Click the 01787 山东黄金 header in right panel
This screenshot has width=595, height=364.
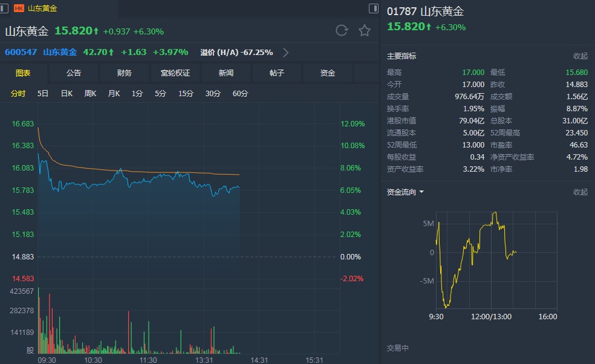[425, 11]
